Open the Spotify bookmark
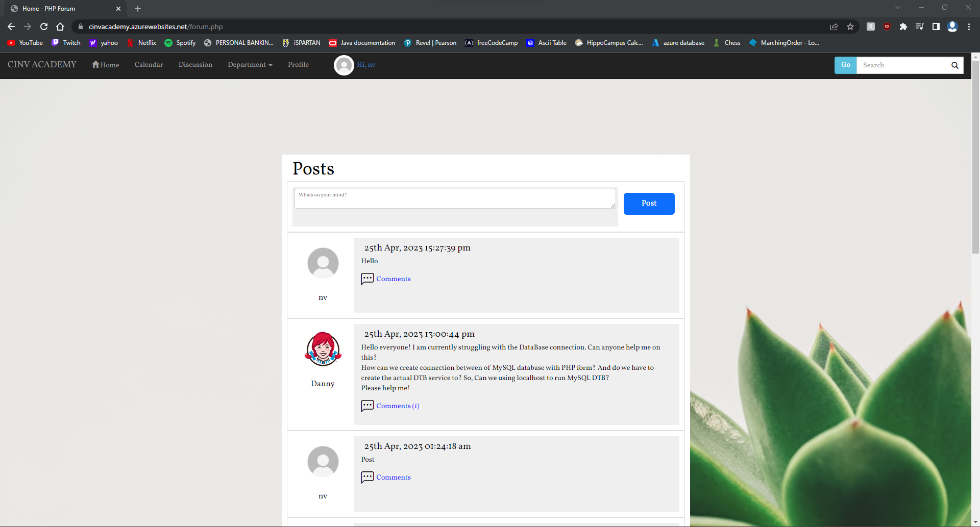Screen dimensions: 980x527 tap(180, 43)
